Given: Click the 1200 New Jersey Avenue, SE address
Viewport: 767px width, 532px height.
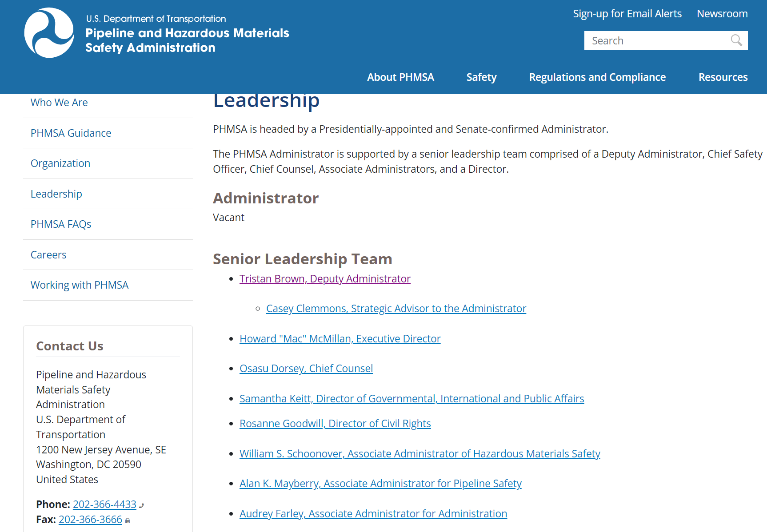Looking at the screenshot, I should coord(101,450).
